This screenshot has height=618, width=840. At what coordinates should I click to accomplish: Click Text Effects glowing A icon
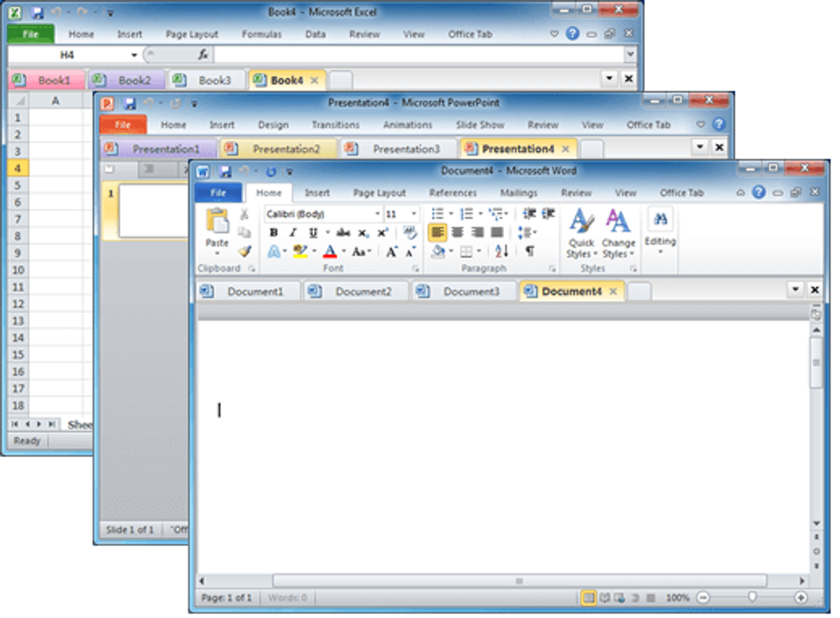274,251
